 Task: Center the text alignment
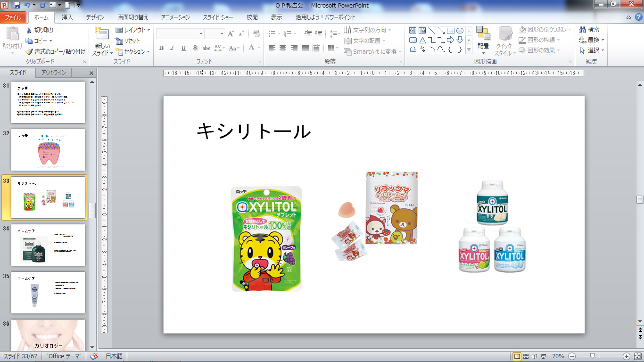click(283, 48)
